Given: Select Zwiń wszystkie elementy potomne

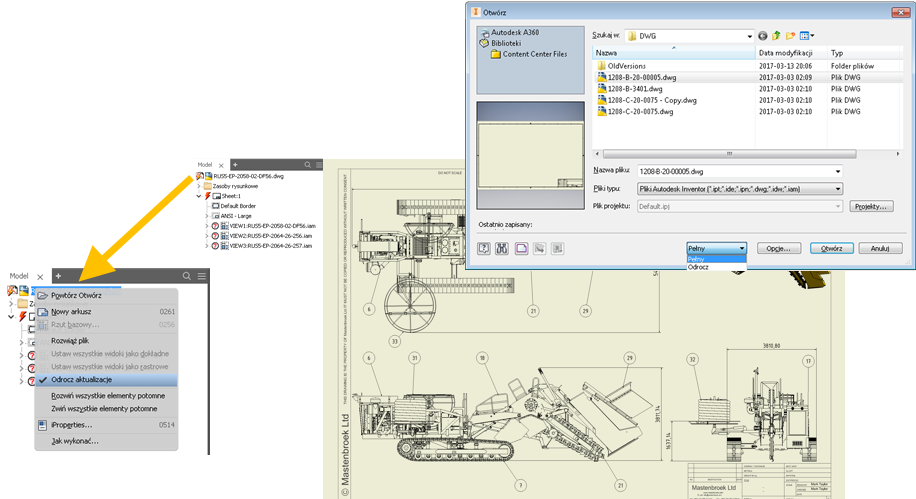Looking at the screenshot, I should pyautogui.click(x=106, y=408).
